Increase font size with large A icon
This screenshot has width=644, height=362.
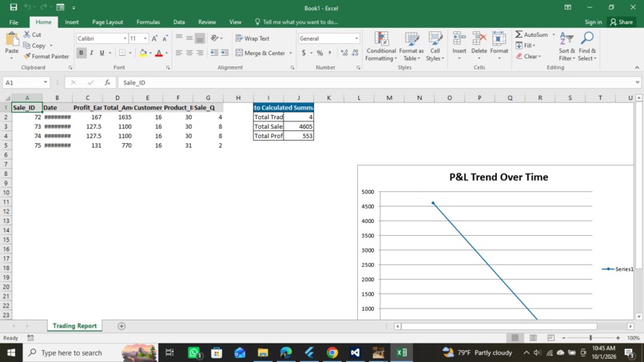coord(154,38)
